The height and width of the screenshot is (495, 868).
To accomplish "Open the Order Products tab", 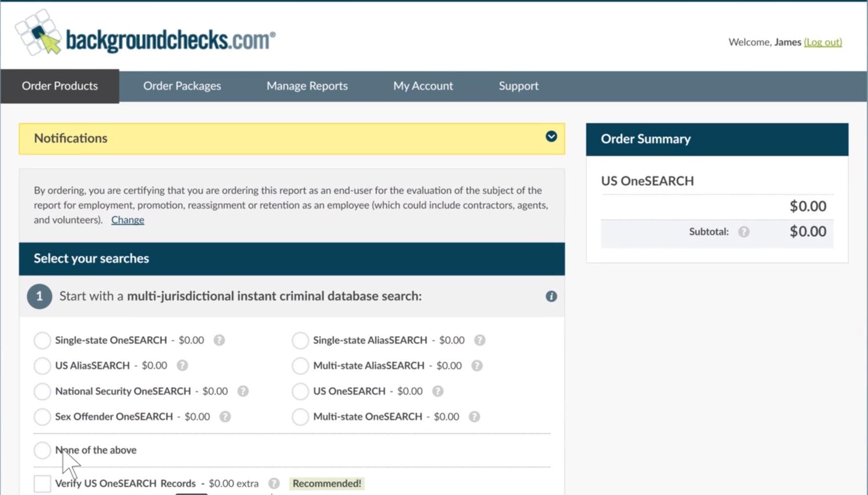I will click(x=60, y=86).
